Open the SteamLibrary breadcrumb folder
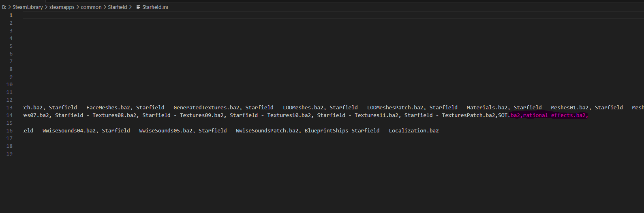644x213 pixels. 28,7
